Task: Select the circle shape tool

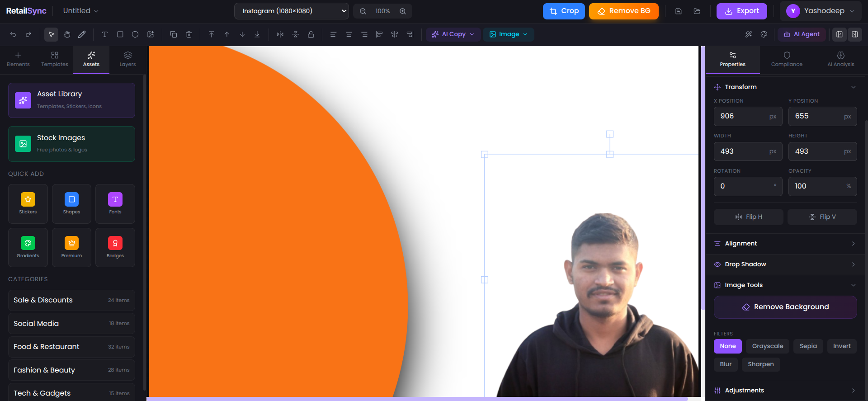Action: point(135,34)
